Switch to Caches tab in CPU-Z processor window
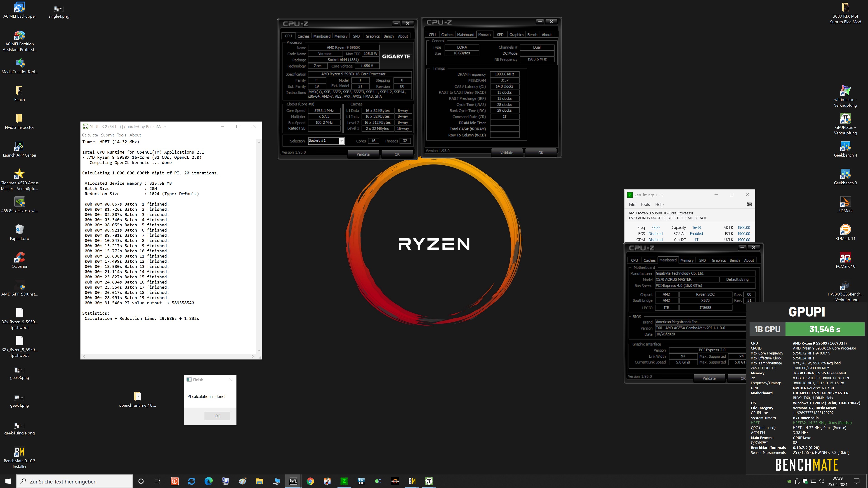 tap(303, 36)
